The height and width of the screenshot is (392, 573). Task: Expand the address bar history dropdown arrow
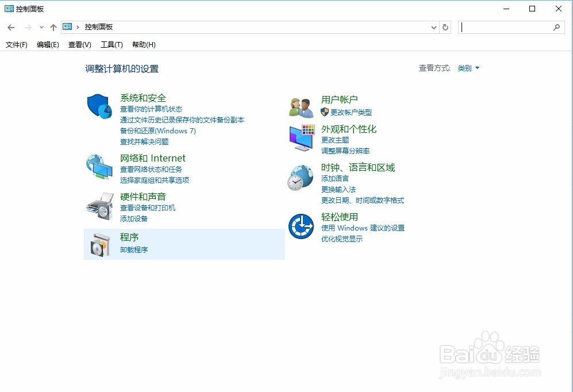435,27
